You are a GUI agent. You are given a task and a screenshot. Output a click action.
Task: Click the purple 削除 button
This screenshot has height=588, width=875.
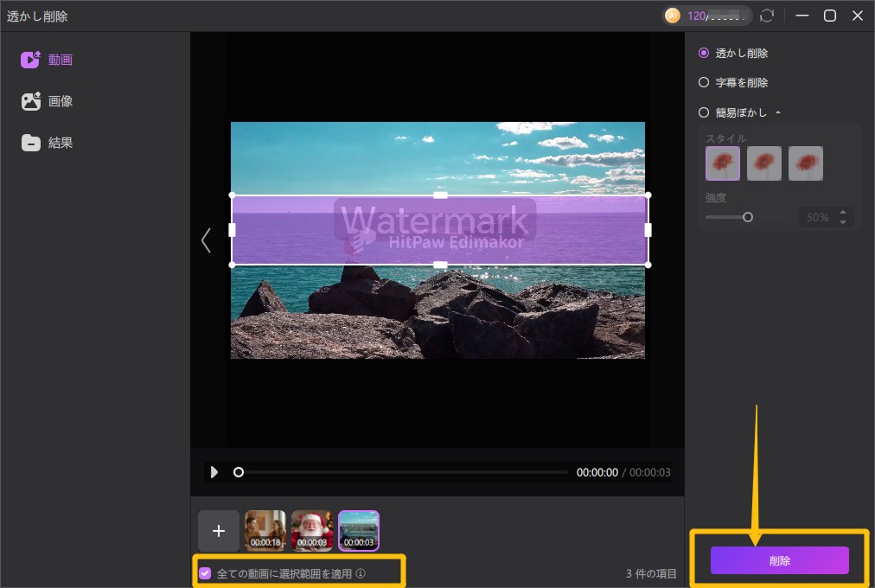click(779, 560)
